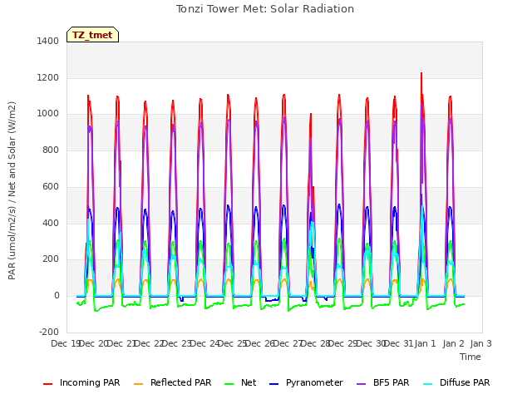Viewport: 532px width, 399px height.
Task: Click the Jan 3 x-axis date label
Action: [x=480, y=343]
